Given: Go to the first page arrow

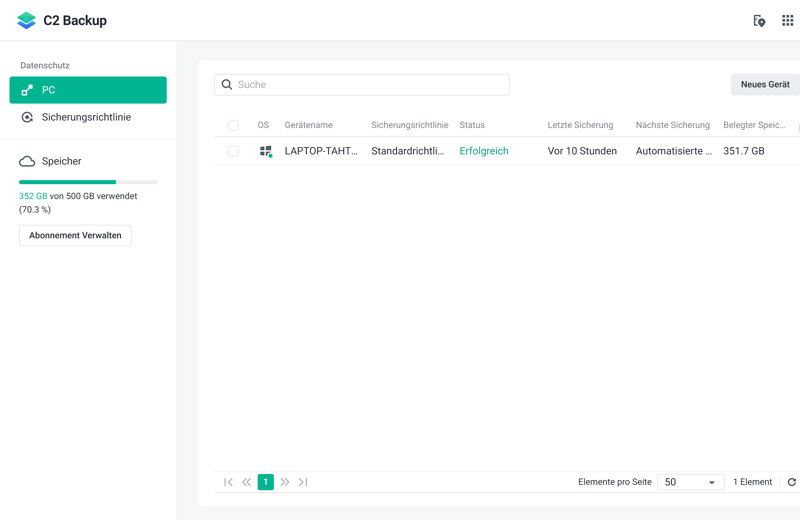Looking at the screenshot, I should [x=228, y=482].
